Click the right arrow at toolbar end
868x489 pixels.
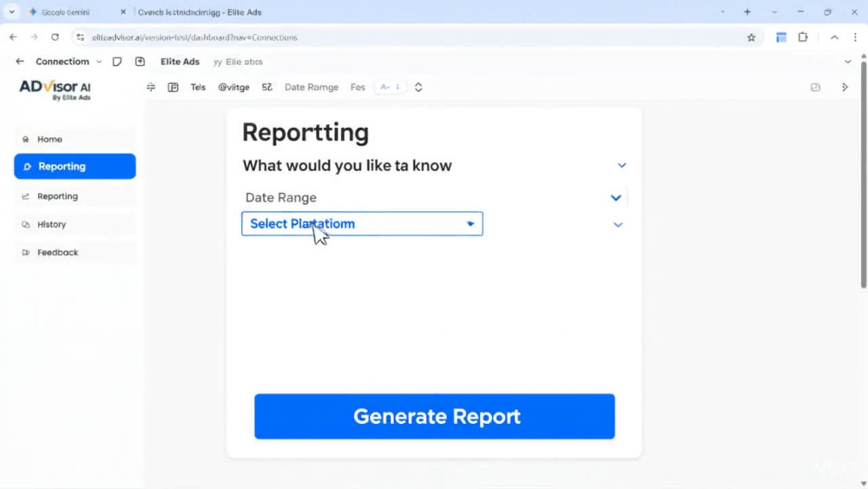click(845, 87)
